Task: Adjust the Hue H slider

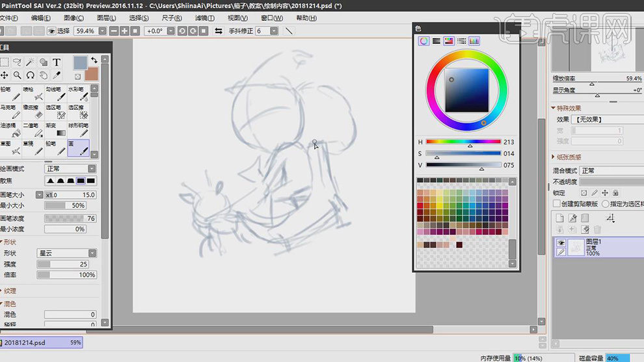Action: click(x=463, y=142)
